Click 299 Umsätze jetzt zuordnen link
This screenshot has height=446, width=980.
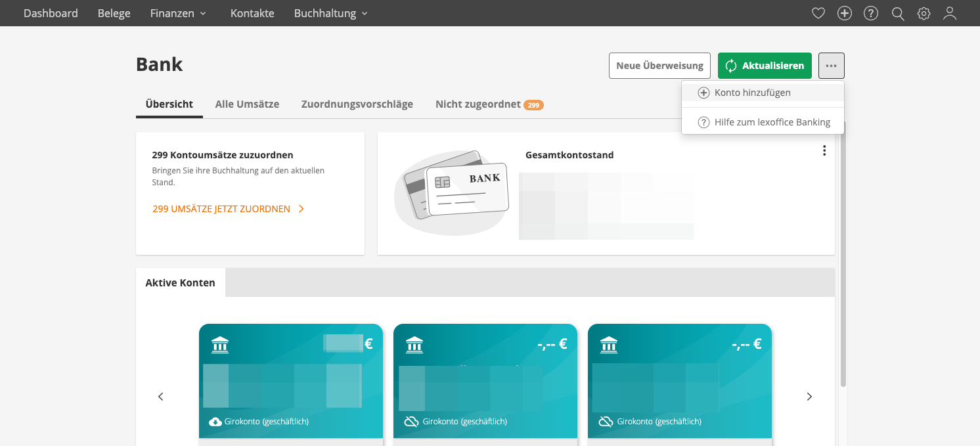coord(229,209)
